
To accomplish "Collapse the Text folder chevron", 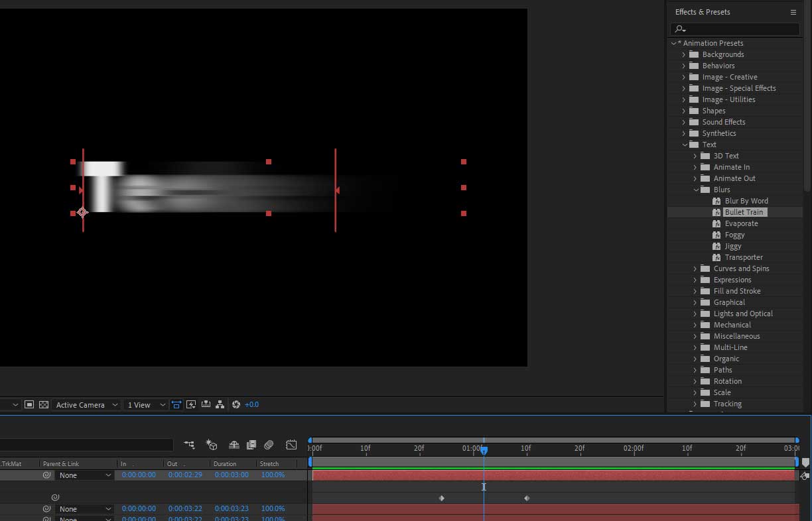I will [x=685, y=145].
